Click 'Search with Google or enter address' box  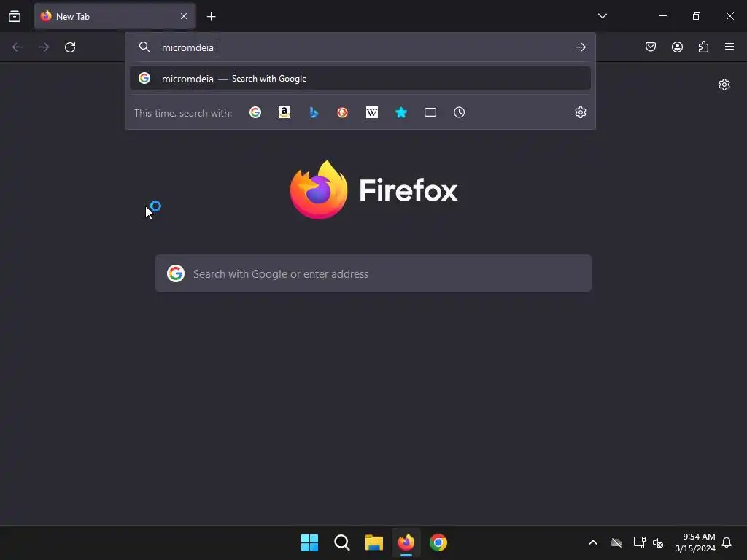[x=373, y=274]
